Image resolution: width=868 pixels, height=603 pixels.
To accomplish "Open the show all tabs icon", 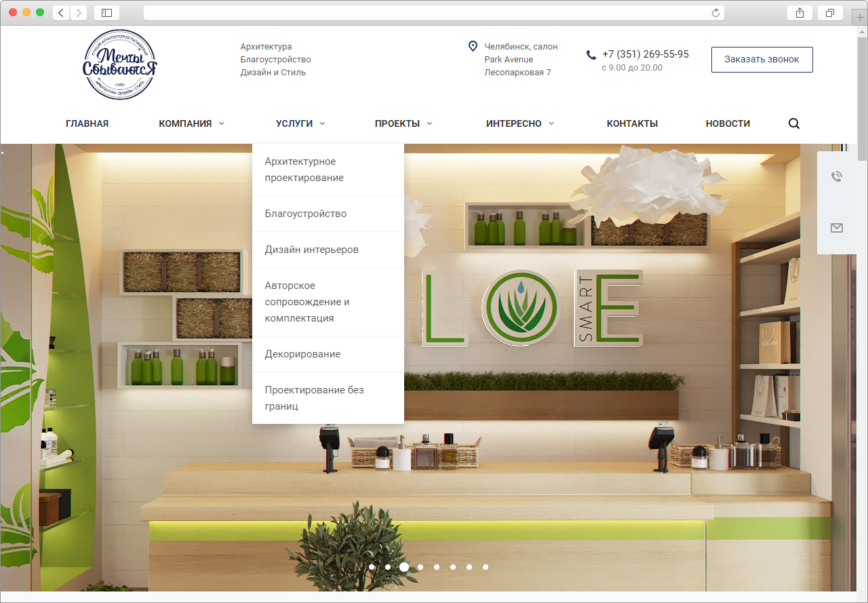I will click(x=830, y=13).
